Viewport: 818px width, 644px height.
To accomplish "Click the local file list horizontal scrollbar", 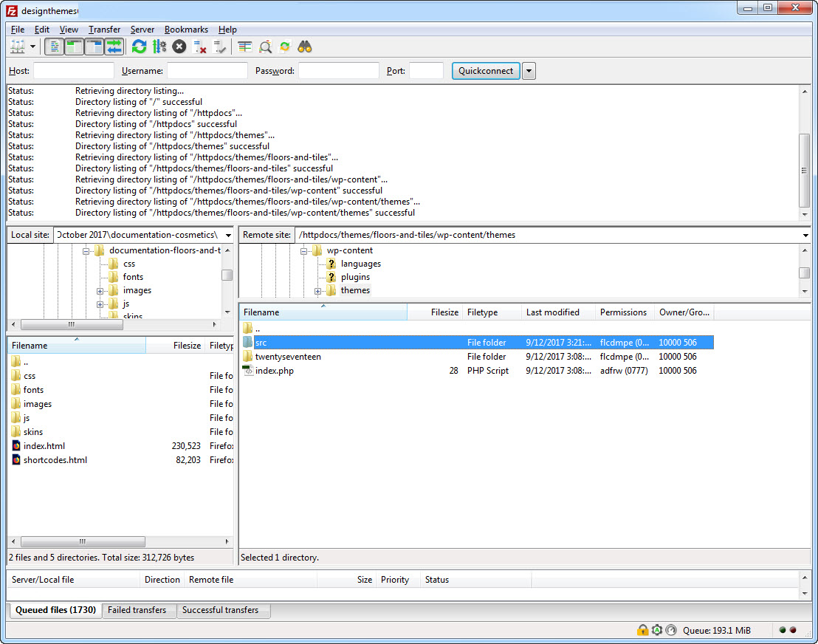I will tap(83, 541).
